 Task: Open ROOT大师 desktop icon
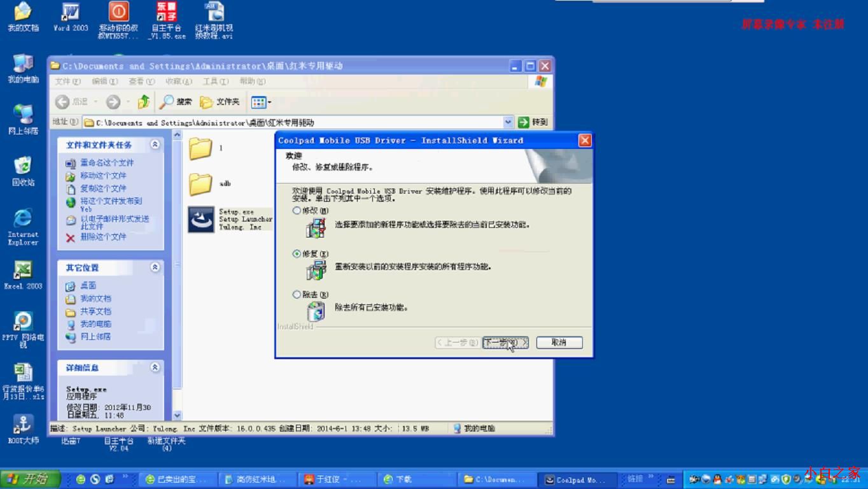(x=23, y=429)
